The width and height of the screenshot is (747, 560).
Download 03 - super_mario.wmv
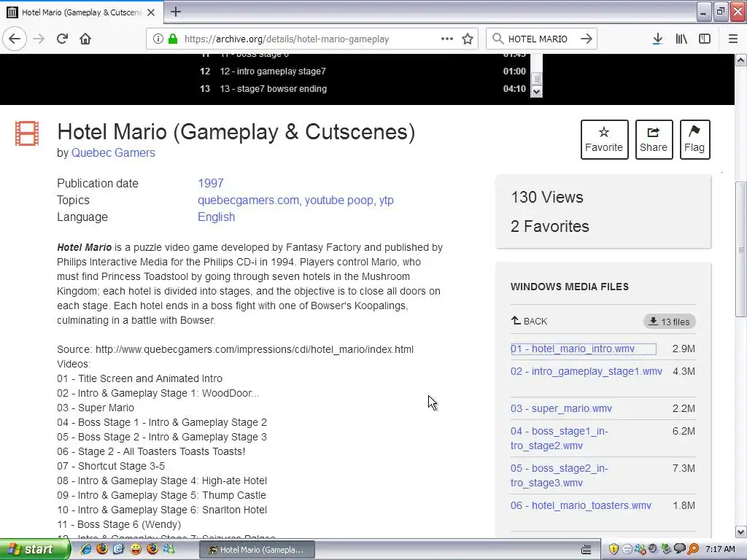click(561, 408)
